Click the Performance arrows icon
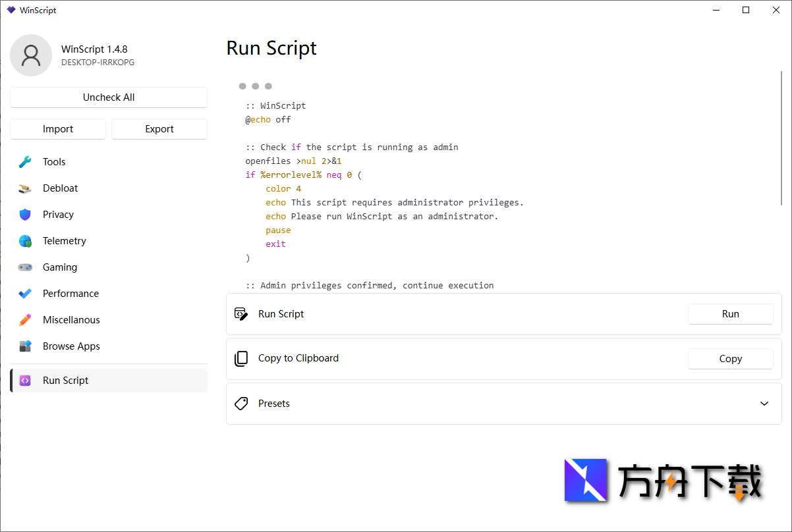792x532 pixels. 24,293
